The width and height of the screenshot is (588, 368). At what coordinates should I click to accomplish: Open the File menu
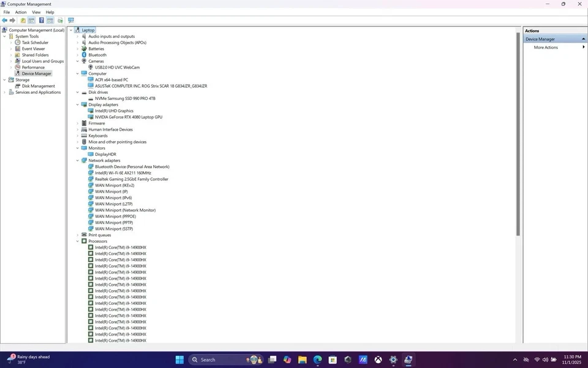click(x=7, y=12)
